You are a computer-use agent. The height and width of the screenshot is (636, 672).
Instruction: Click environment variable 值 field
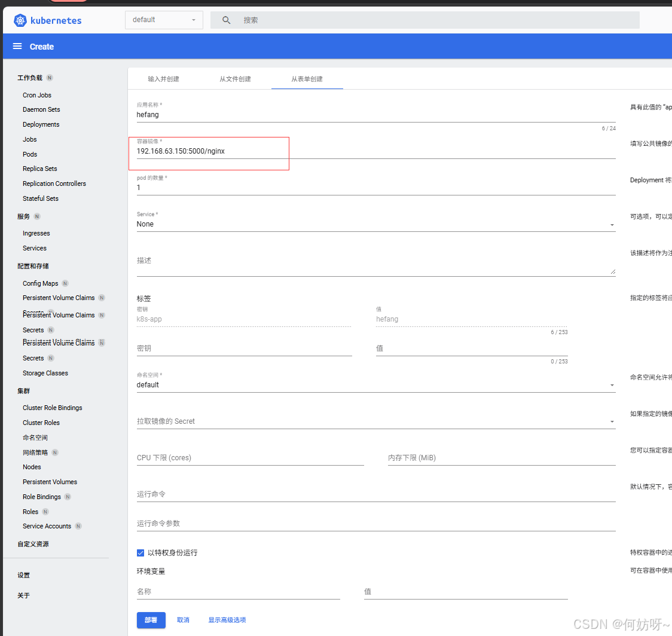click(x=466, y=592)
